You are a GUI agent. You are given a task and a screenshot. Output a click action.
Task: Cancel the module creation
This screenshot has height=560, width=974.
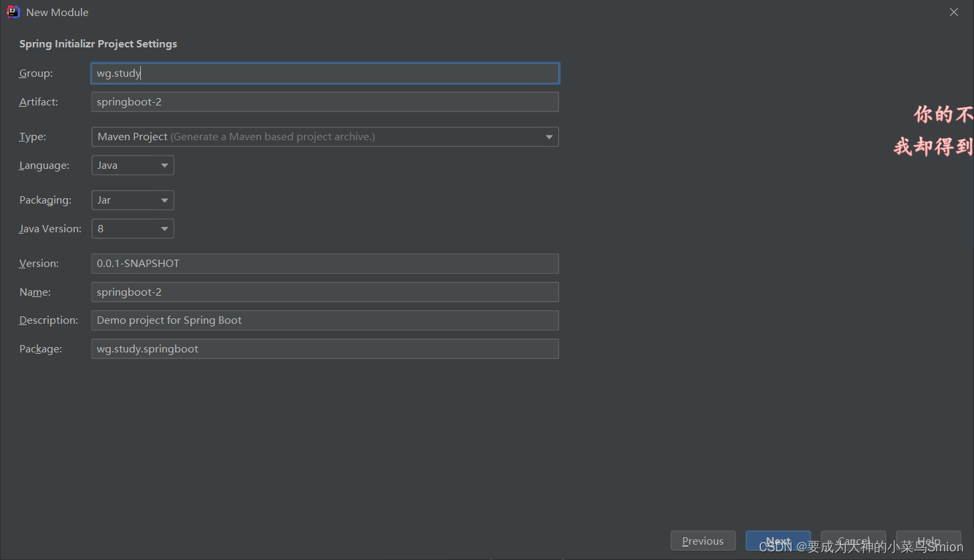[x=853, y=541]
